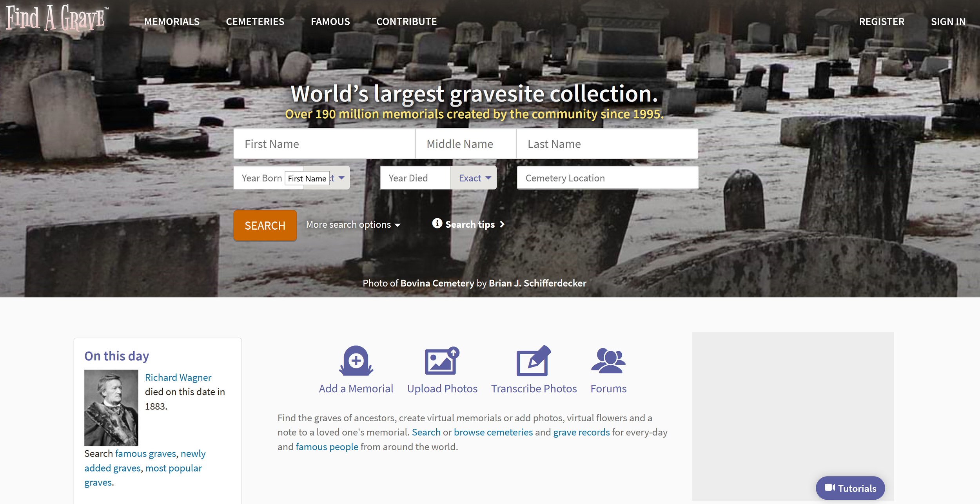Viewport: 980px width, 504px height.
Task: Click the Transcribe Photos label
Action: [x=534, y=388]
